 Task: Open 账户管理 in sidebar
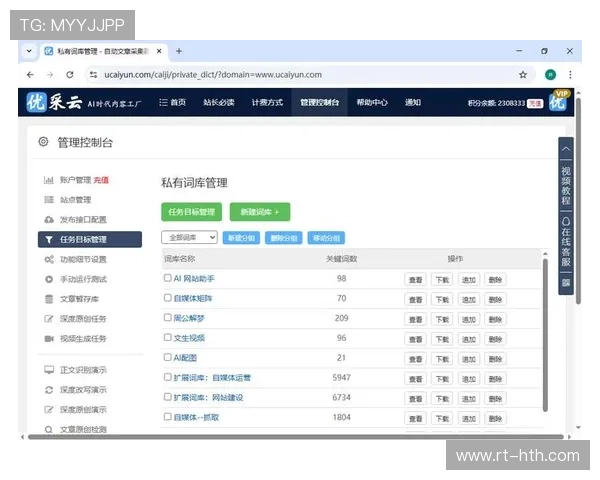pos(75,180)
